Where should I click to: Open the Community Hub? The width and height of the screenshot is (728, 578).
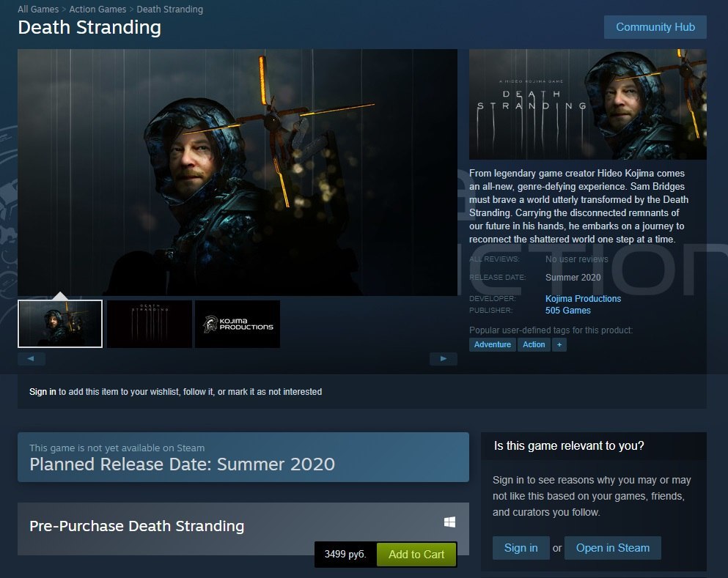[655, 27]
